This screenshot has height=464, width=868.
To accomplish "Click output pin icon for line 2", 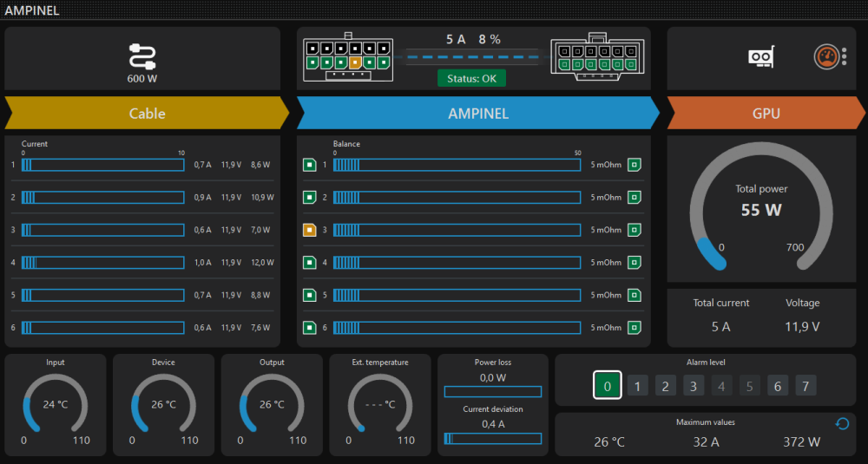I will click(x=634, y=198).
